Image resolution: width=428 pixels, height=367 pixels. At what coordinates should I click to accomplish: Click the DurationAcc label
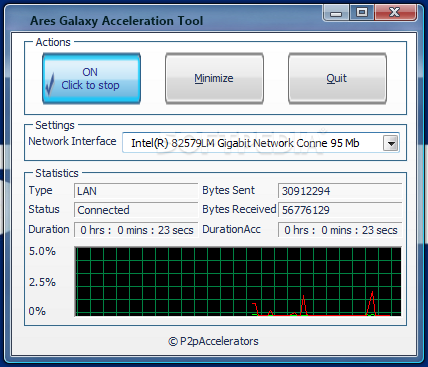coord(231,229)
